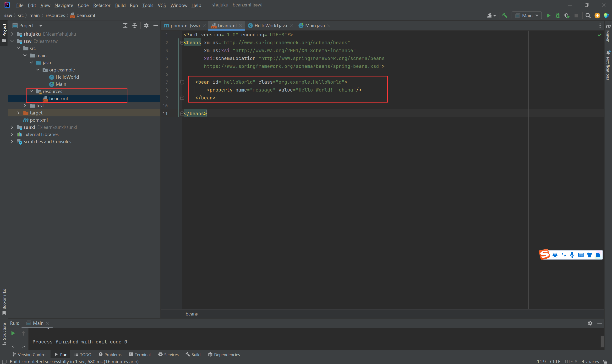This screenshot has height=364, width=612.
Task: Expand External Libraries node
Action: [12, 134]
